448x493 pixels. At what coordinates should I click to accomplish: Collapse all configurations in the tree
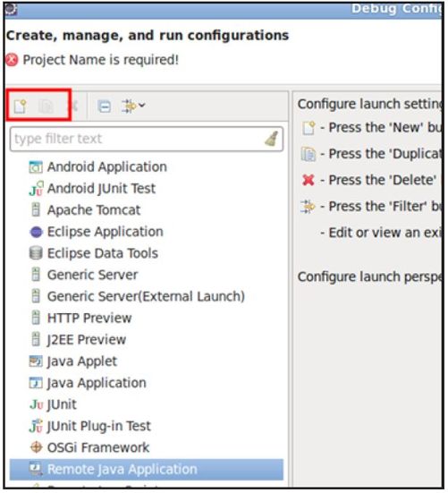tap(104, 106)
